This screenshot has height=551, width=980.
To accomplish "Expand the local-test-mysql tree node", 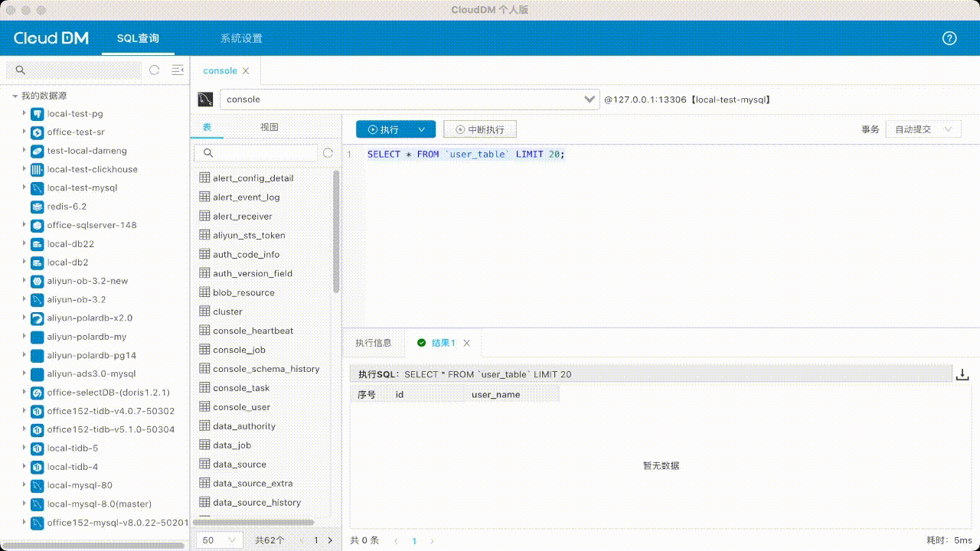I will (24, 187).
